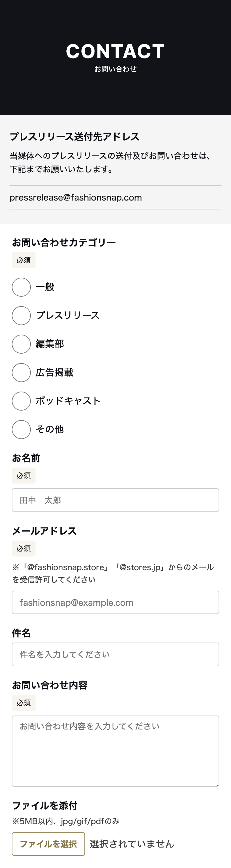Click the お問い合わせカテゴリー section label
Image resolution: width=231 pixels, height=868 pixels.
[x=64, y=243]
